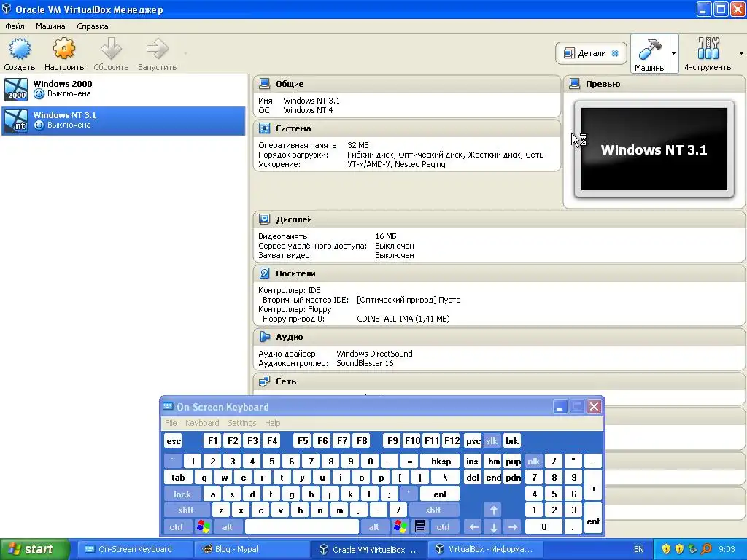This screenshot has height=560, width=747.
Task: Click the Общие section icon
Action: 264,84
